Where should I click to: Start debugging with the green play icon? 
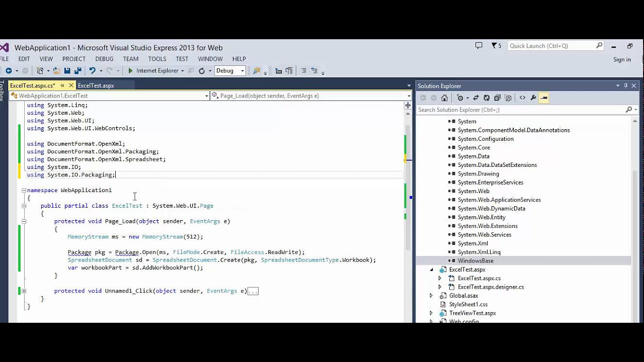pyautogui.click(x=130, y=71)
